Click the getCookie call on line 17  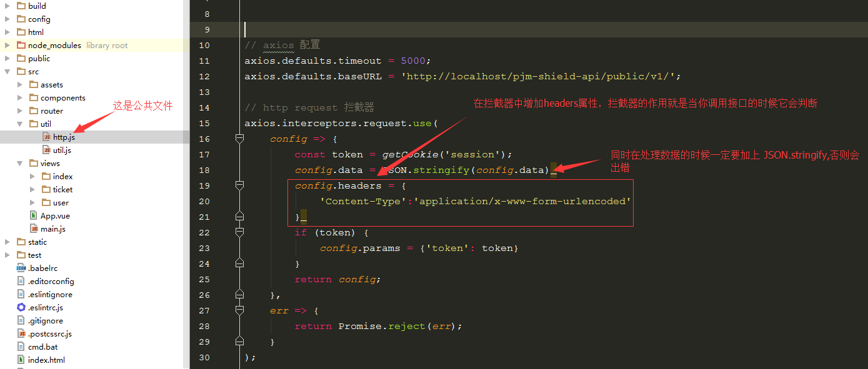409,154
